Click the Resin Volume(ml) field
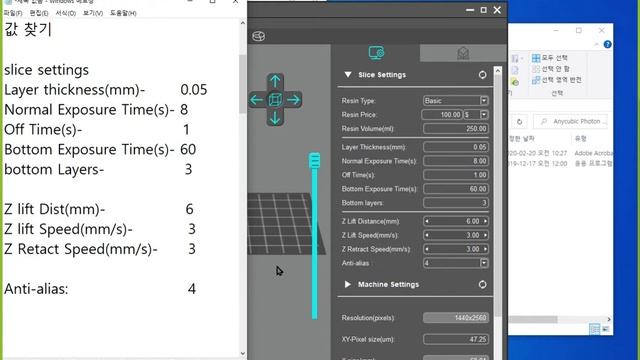The width and height of the screenshot is (640, 360). (x=456, y=129)
